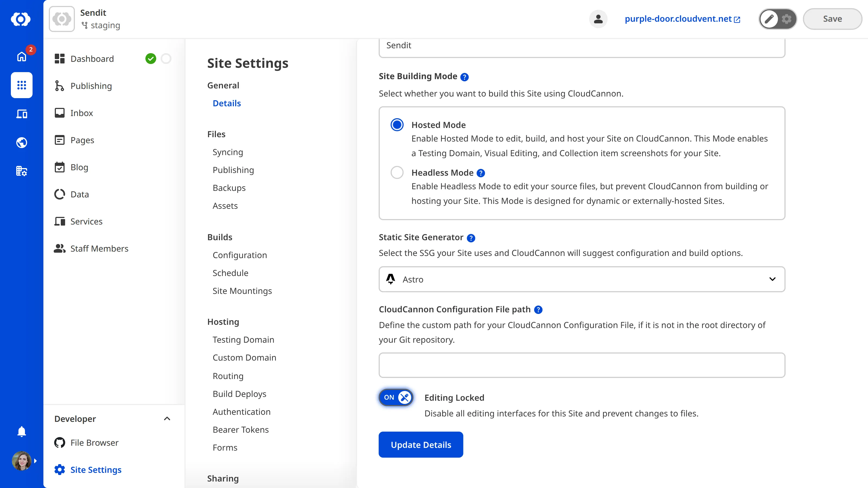Click the CloudCannon Configuration File path field

click(582, 365)
